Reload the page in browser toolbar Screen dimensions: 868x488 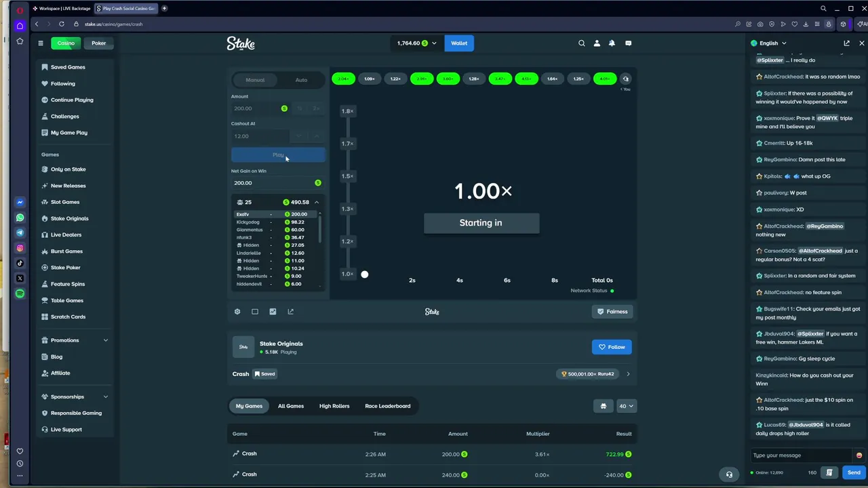pyautogui.click(x=61, y=24)
